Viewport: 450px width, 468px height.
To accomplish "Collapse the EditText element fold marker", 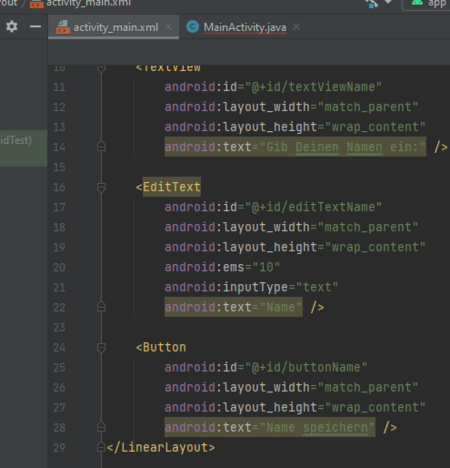I will 101,187.
